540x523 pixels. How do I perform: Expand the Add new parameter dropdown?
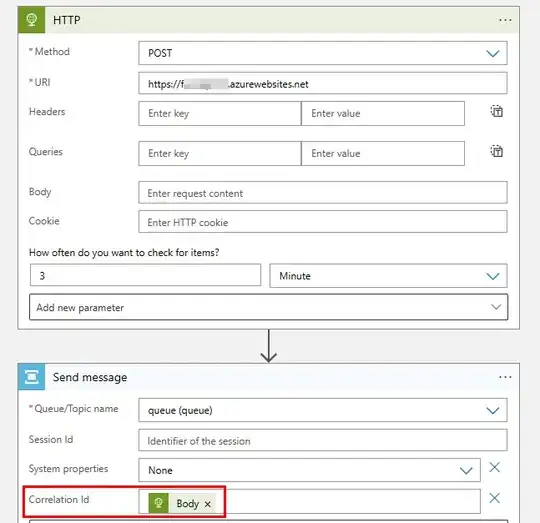268,307
